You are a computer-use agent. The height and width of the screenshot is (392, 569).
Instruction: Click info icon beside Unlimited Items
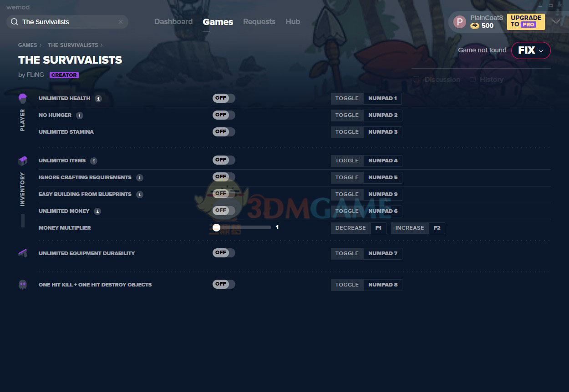pyautogui.click(x=94, y=161)
